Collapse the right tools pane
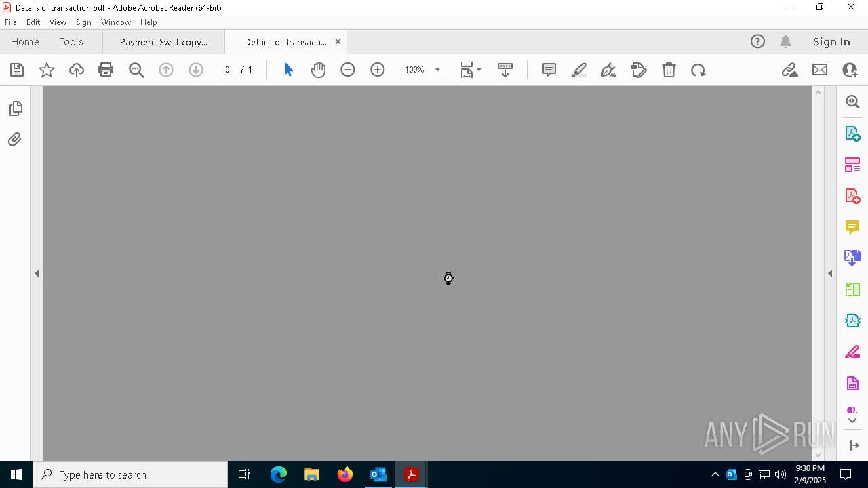This screenshot has width=868, height=488. pyautogui.click(x=854, y=445)
